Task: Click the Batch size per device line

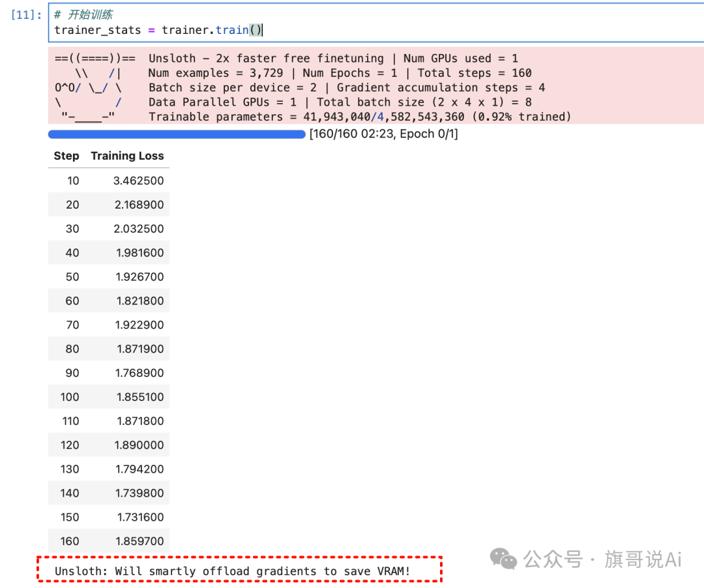Action: pos(347,87)
